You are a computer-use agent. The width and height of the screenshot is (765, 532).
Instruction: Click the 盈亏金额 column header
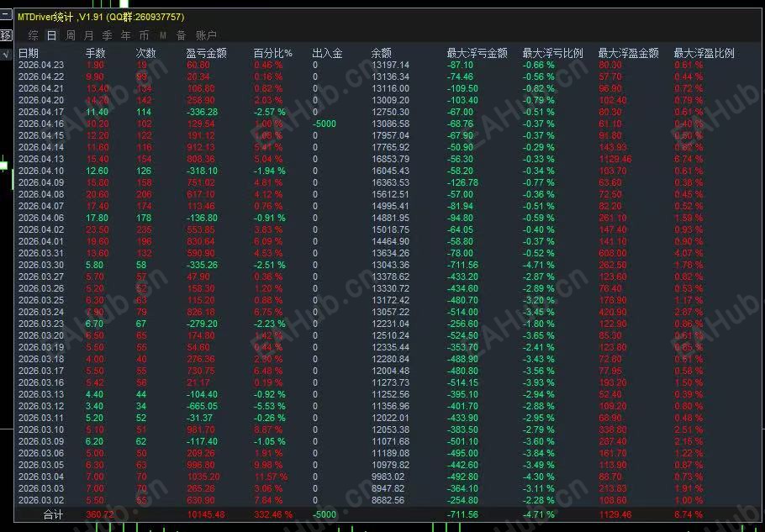206,53
